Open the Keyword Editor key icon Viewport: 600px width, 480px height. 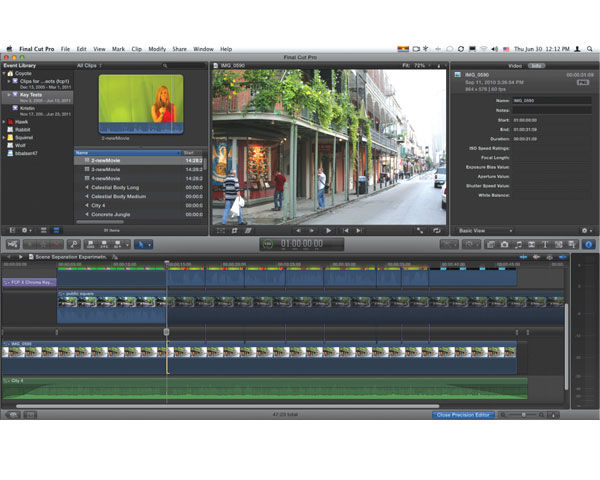[x=73, y=244]
